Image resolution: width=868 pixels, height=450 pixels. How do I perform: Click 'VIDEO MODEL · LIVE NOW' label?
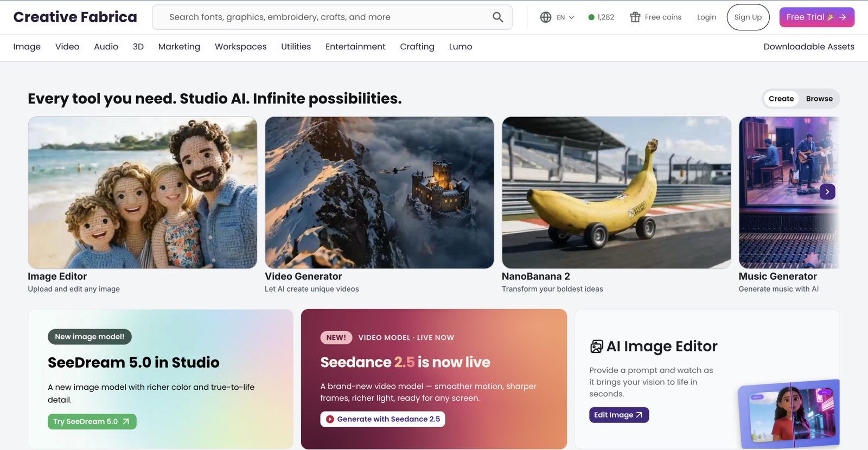pyautogui.click(x=406, y=338)
